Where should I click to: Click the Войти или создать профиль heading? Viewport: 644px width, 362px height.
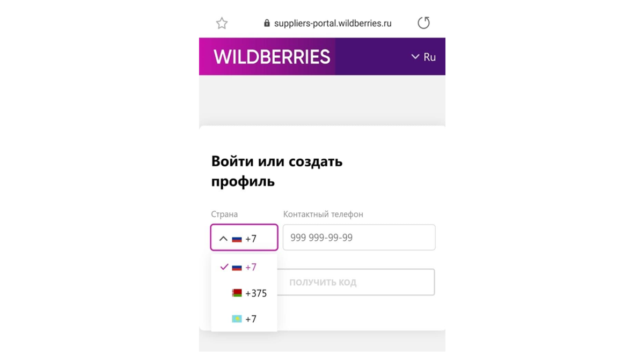[277, 170]
